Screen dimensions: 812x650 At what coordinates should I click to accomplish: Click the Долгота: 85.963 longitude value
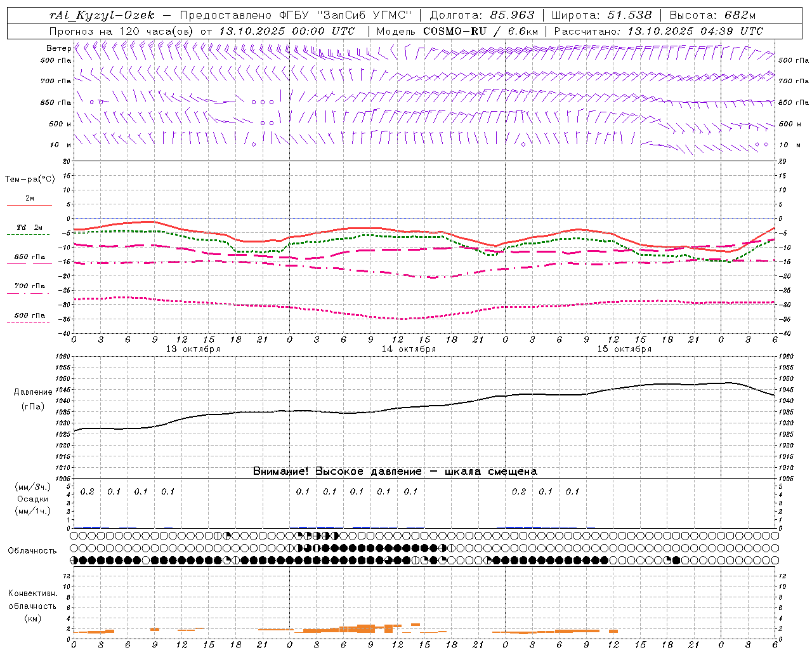(x=482, y=15)
